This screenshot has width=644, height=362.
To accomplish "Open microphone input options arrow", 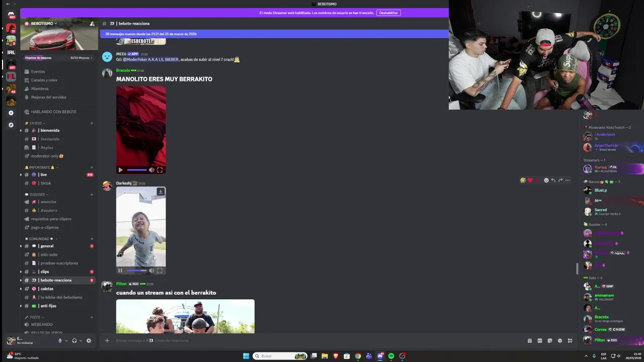I will [66, 341].
